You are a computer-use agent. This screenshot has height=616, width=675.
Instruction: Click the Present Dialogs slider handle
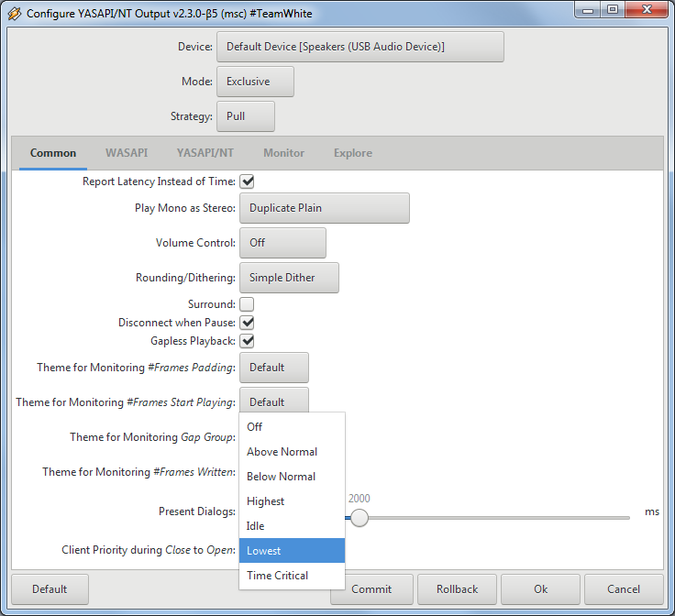coord(360,518)
